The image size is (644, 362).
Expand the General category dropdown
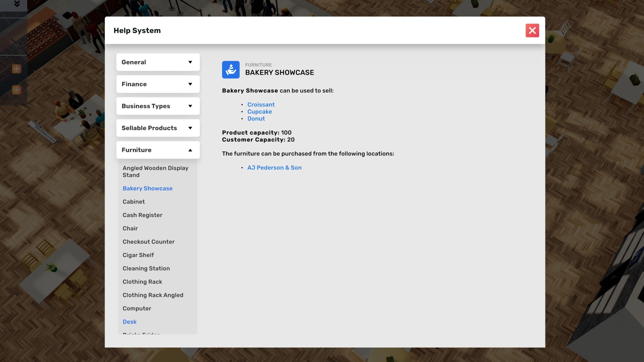click(x=158, y=62)
